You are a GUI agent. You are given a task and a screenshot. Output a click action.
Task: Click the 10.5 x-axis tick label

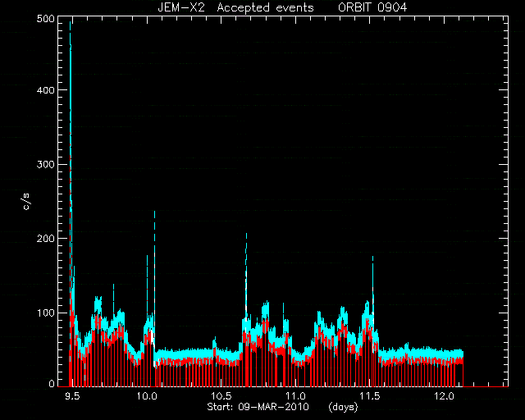(x=221, y=396)
